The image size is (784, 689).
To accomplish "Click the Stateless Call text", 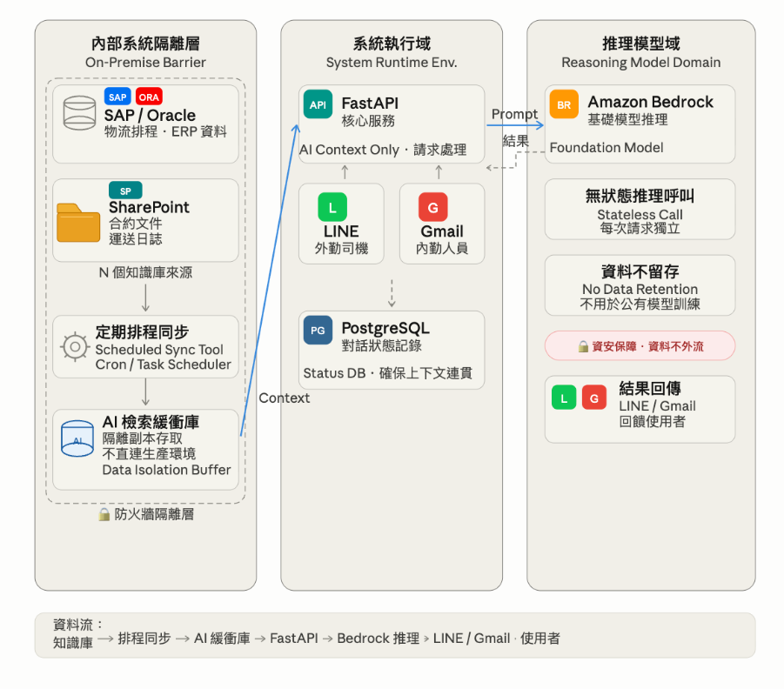I will [640, 215].
